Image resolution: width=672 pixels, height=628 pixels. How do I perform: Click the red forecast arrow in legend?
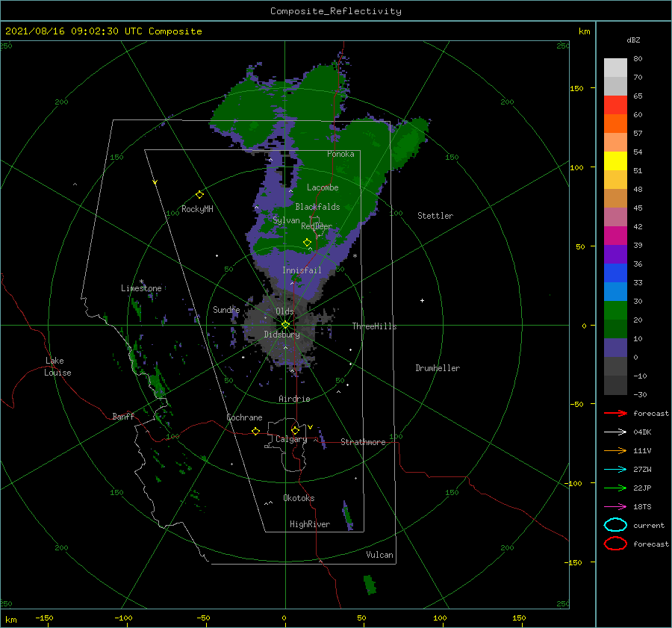[616, 413]
